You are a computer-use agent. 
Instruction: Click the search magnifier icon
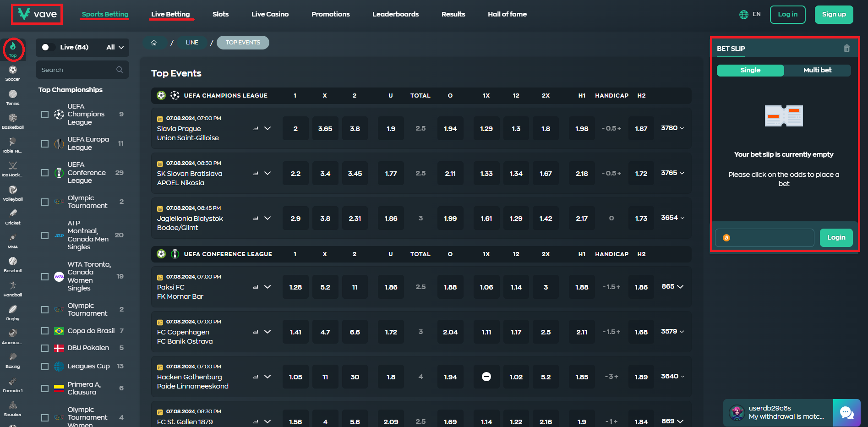click(120, 70)
